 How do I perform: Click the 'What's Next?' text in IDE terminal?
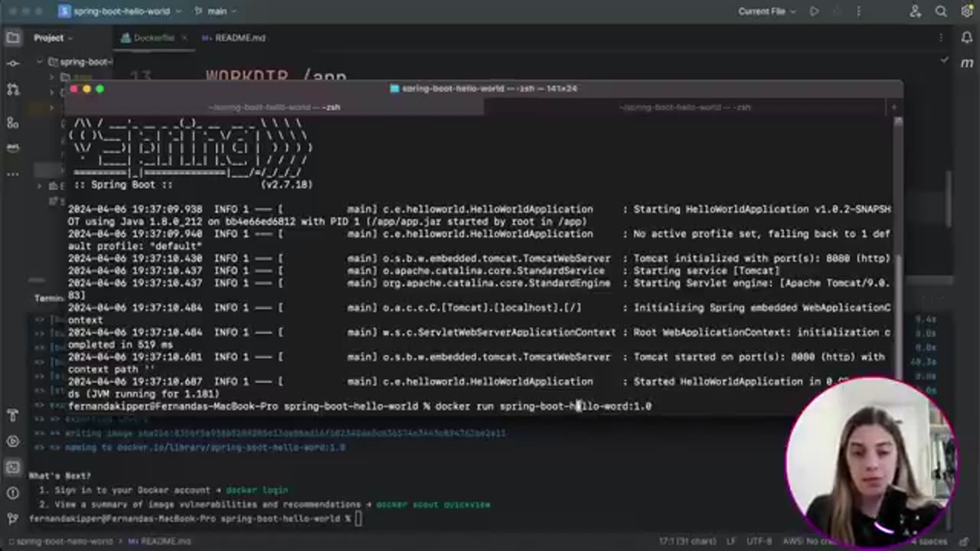60,475
